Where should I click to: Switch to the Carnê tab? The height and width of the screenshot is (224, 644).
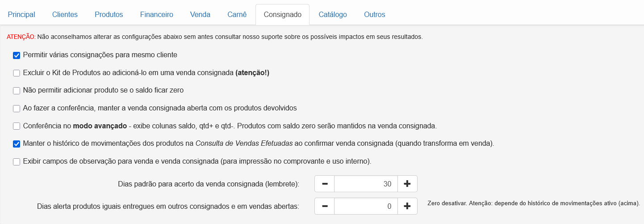coord(237,14)
